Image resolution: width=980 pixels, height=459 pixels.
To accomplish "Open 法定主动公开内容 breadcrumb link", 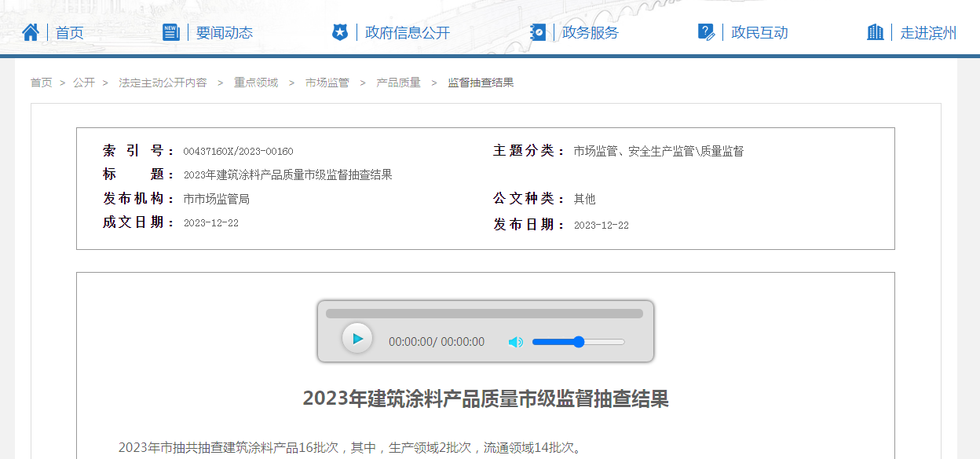I will tap(163, 83).
